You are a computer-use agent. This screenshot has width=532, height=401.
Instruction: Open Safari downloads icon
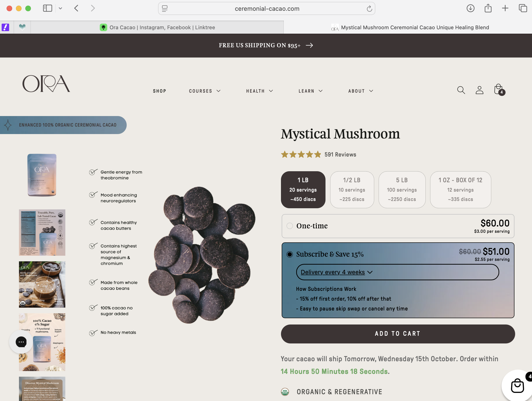pos(470,8)
